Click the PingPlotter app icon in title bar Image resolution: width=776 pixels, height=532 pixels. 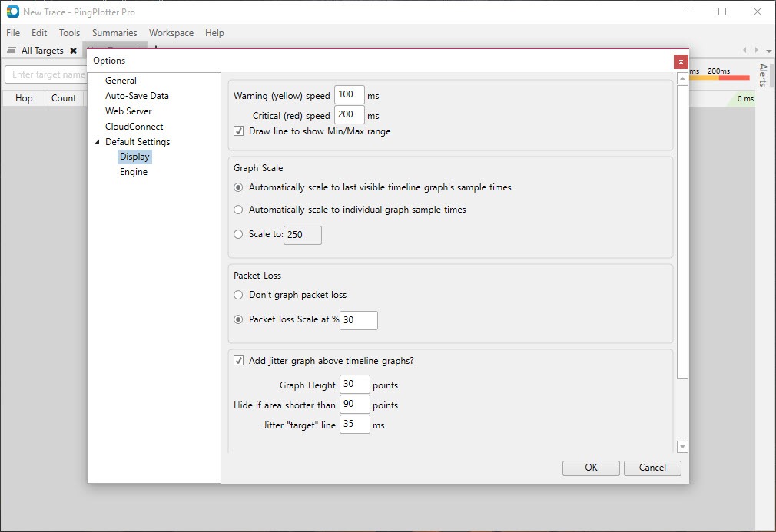[x=12, y=12]
